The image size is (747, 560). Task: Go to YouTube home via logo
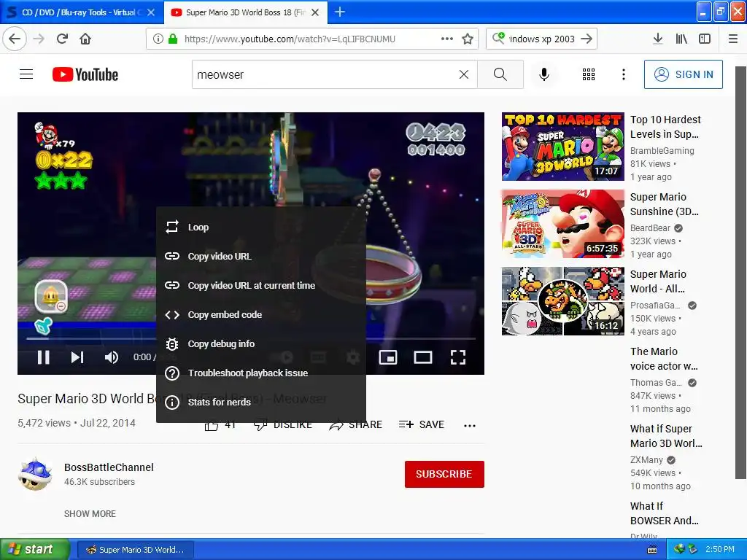[85, 74]
